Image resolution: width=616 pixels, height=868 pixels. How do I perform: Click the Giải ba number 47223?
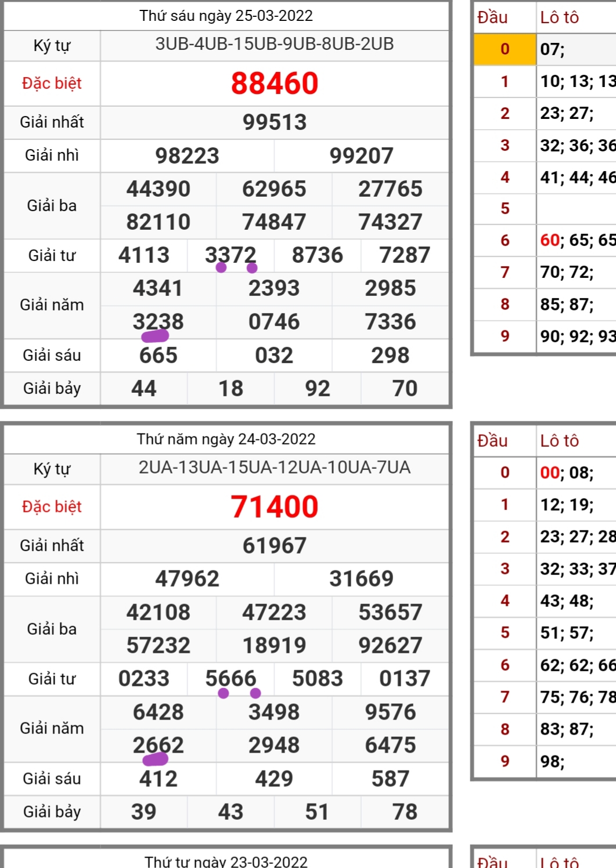(x=274, y=612)
